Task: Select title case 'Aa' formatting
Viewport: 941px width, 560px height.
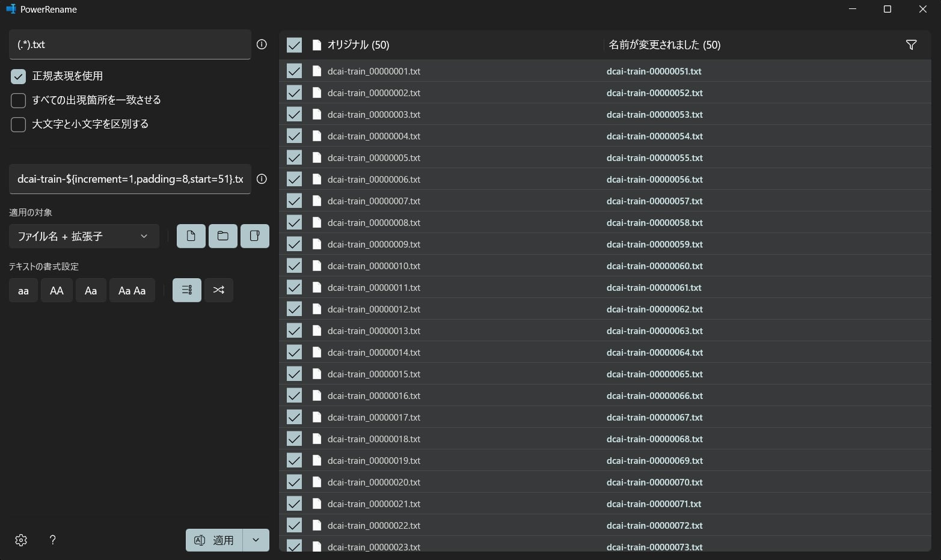Action: pos(91,290)
